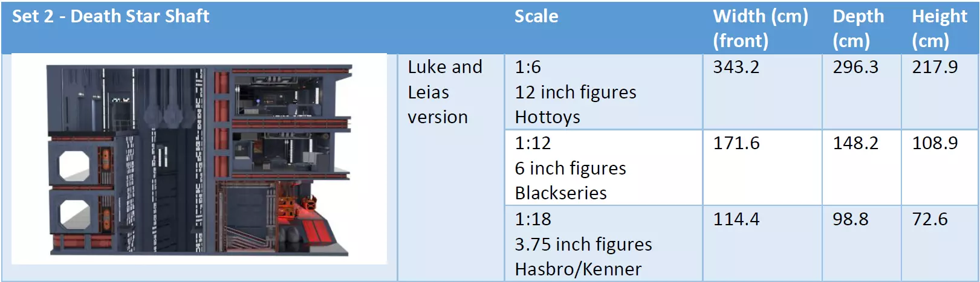Click the 'Scale' column header

[x=536, y=16]
